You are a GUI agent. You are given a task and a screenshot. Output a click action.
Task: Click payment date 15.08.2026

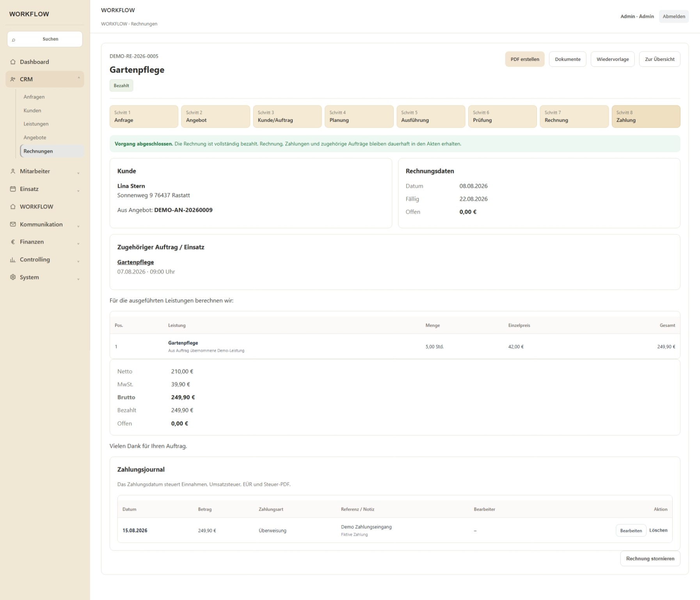(135, 531)
